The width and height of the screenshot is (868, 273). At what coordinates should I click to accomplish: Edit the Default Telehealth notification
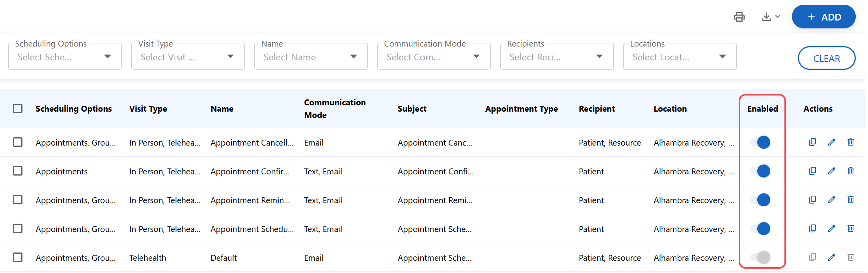(x=831, y=257)
